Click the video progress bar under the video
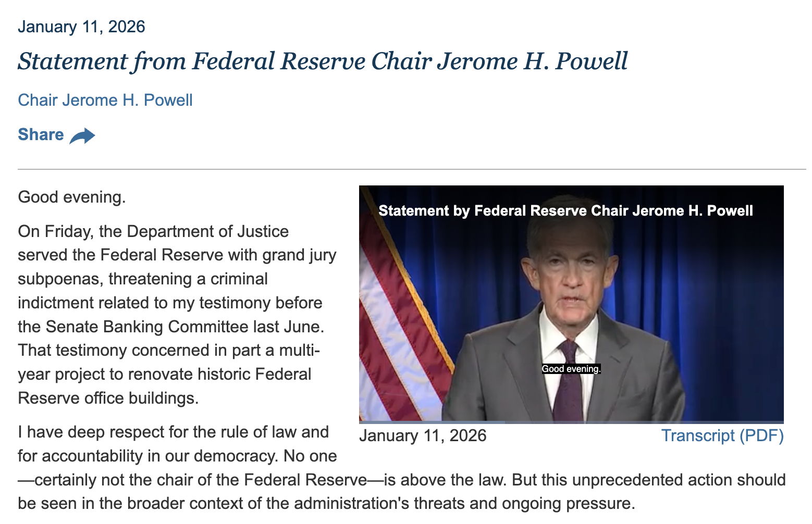812x524 pixels. click(x=571, y=422)
